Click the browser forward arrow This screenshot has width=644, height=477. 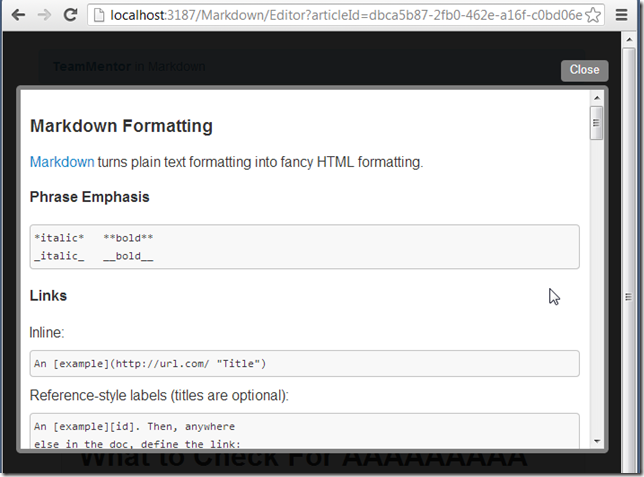click(x=43, y=15)
